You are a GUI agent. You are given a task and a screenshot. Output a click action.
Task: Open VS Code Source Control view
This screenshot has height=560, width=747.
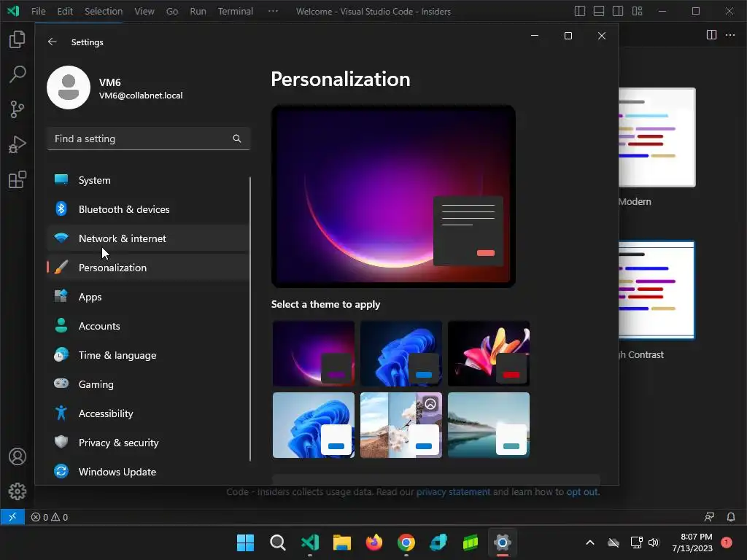point(18,109)
